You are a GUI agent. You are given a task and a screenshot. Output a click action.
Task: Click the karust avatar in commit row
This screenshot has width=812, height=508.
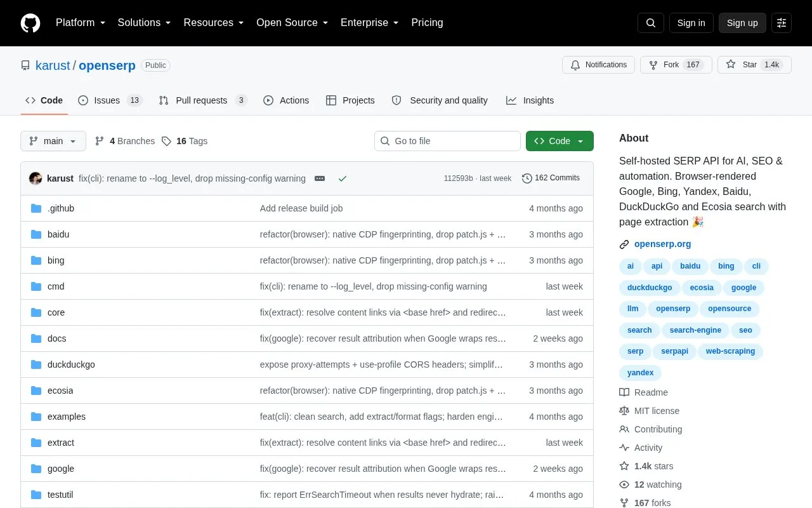tap(36, 178)
